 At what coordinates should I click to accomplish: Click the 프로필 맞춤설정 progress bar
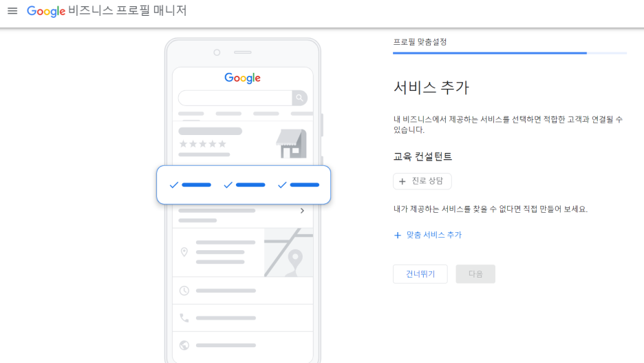(x=510, y=53)
